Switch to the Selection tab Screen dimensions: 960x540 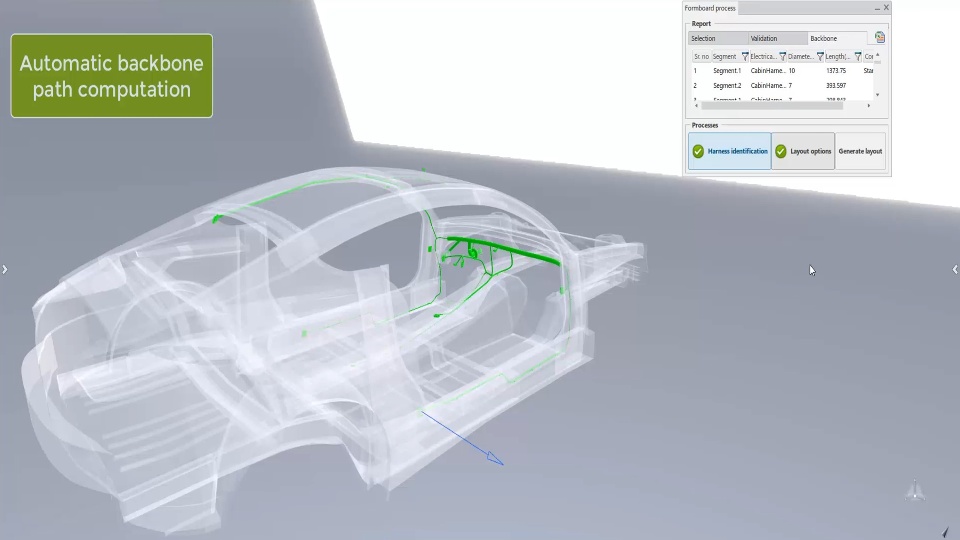[718, 39]
